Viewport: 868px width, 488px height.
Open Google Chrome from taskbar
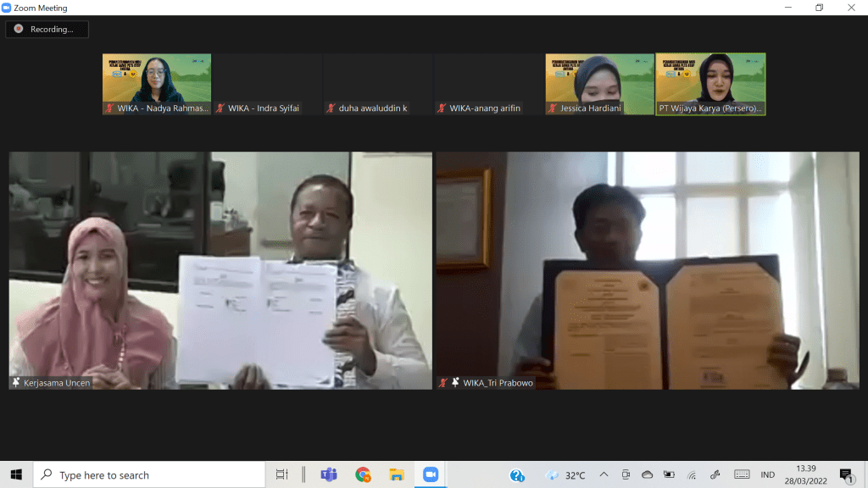363,474
